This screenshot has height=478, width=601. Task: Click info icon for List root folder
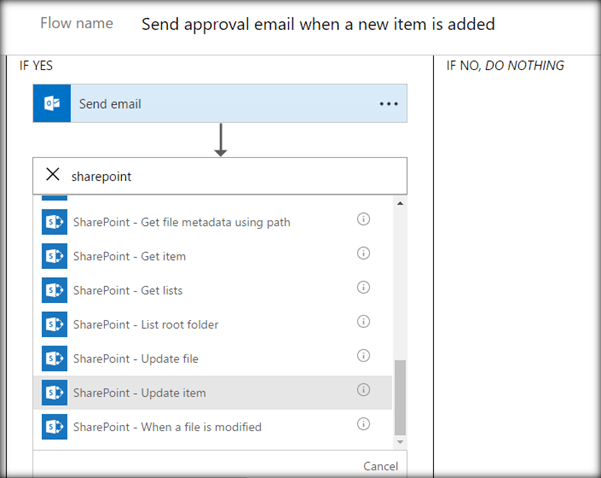364,322
